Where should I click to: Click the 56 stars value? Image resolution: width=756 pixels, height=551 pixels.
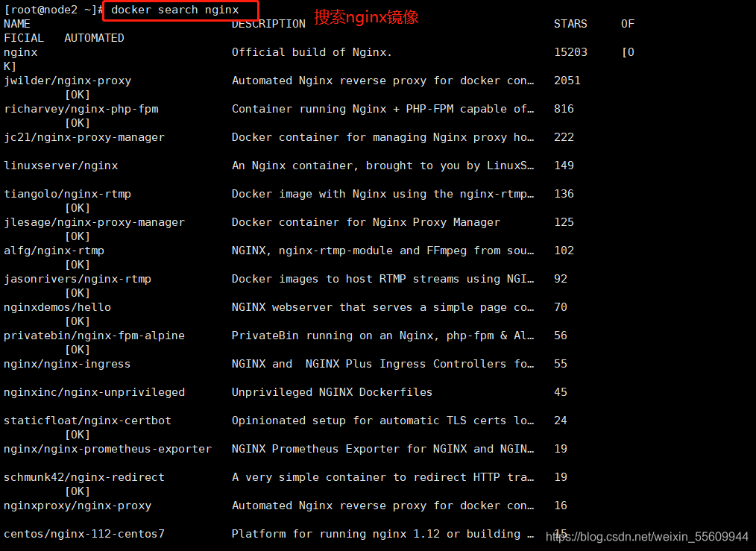tap(561, 336)
